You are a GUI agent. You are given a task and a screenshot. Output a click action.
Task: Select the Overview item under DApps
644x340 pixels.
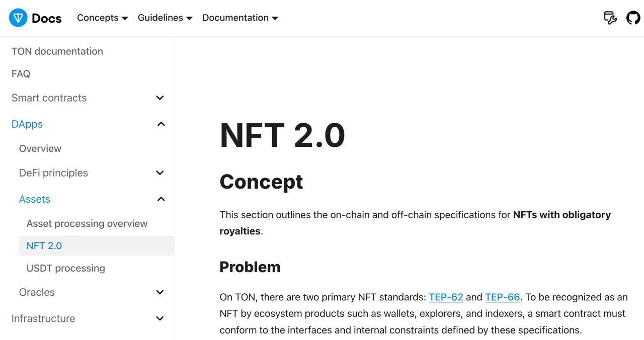(40, 148)
